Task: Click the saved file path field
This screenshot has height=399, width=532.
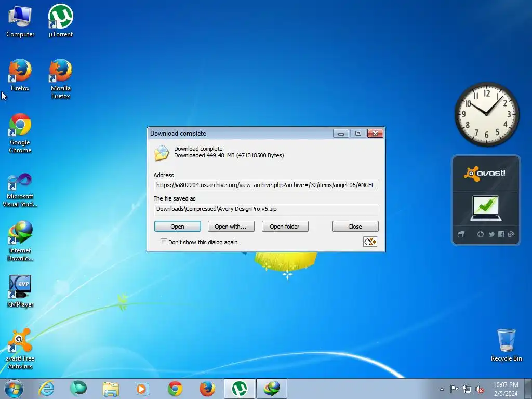Action: 267,209
